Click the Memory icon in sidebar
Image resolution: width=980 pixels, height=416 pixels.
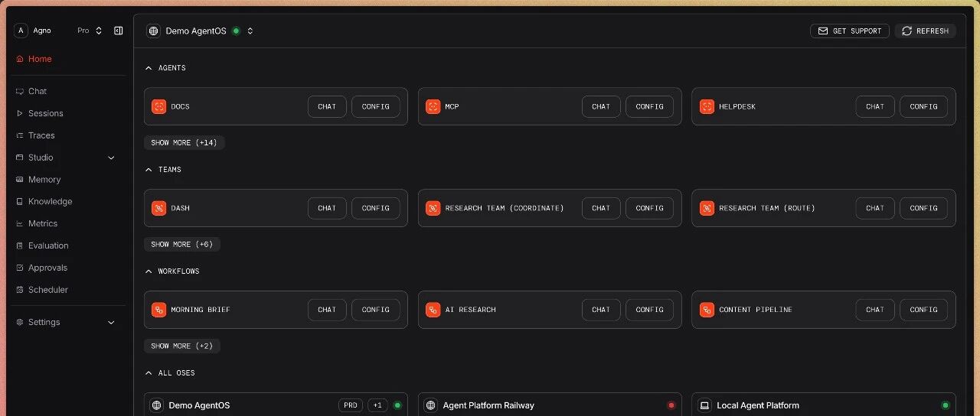(20, 180)
